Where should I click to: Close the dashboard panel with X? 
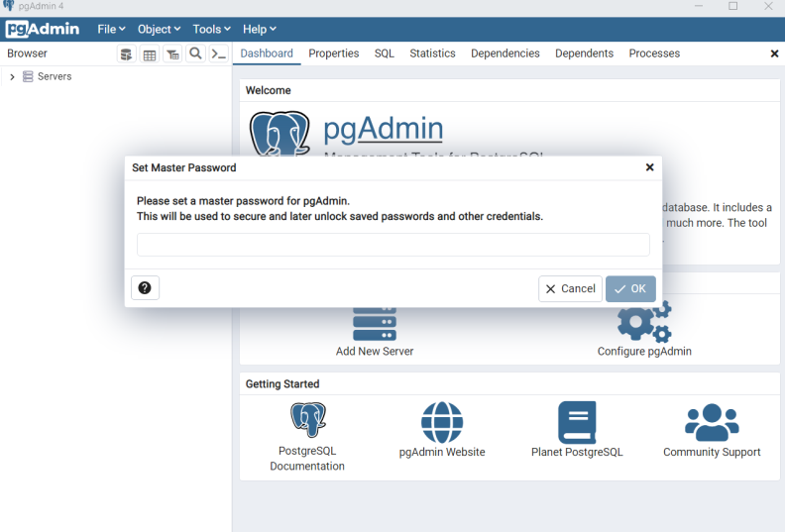click(774, 53)
